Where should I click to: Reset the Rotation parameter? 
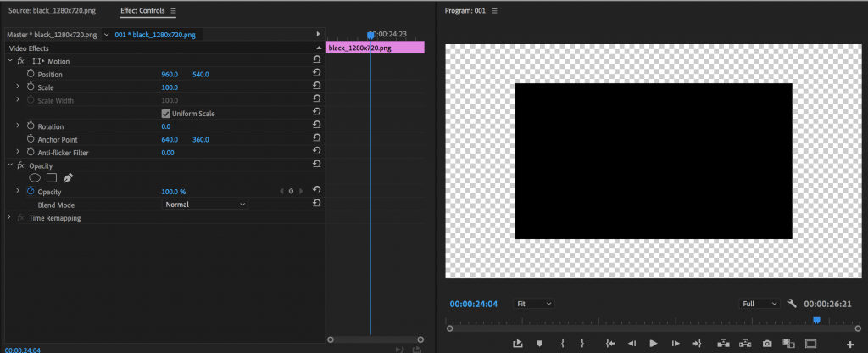(317, 126)
